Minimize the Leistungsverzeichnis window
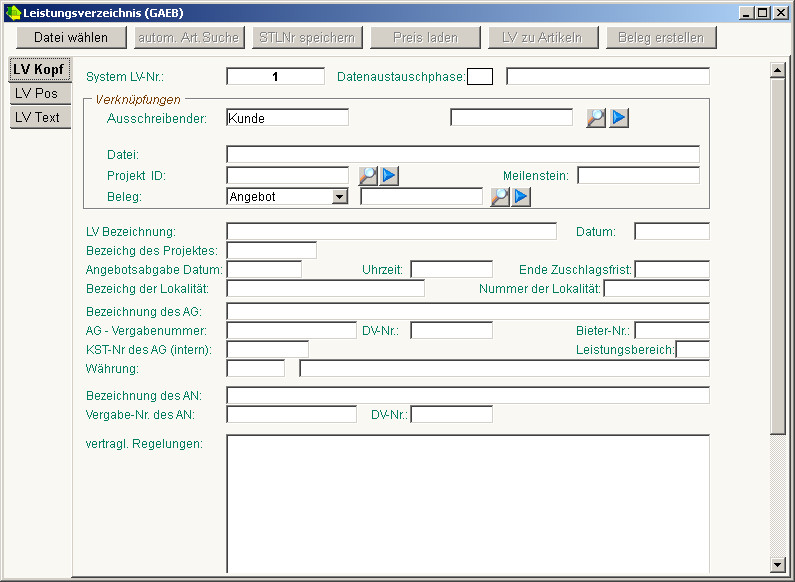Screen dimensions: 795x582 [x=746, y=13]
